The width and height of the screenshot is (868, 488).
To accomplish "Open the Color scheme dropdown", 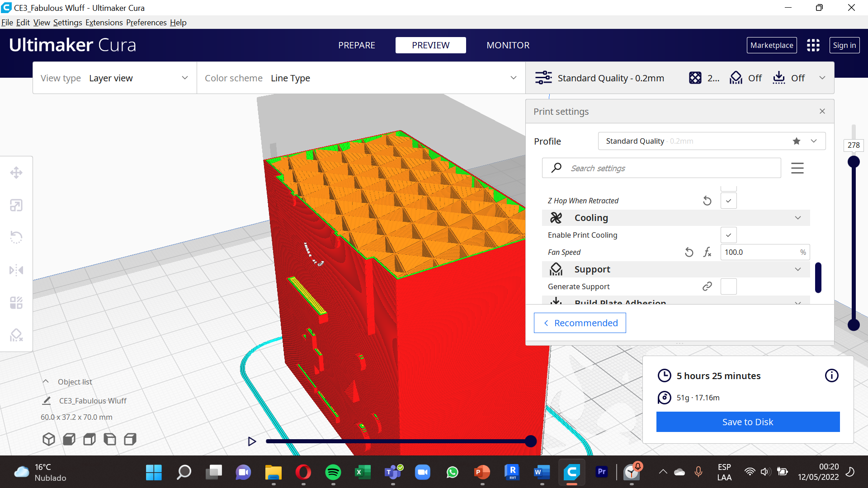I will [x=361, y=78].
